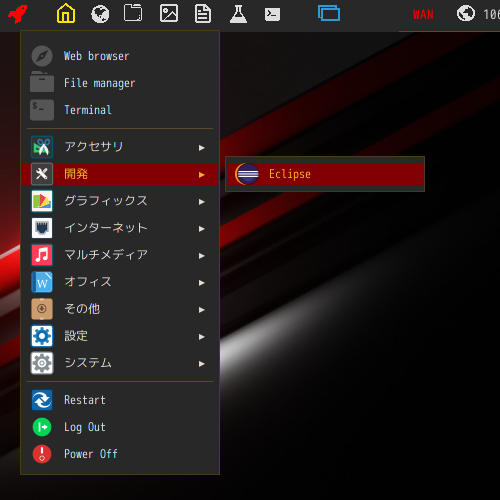
Task: Open the グラフィックス category
Action: pos(120,201)
